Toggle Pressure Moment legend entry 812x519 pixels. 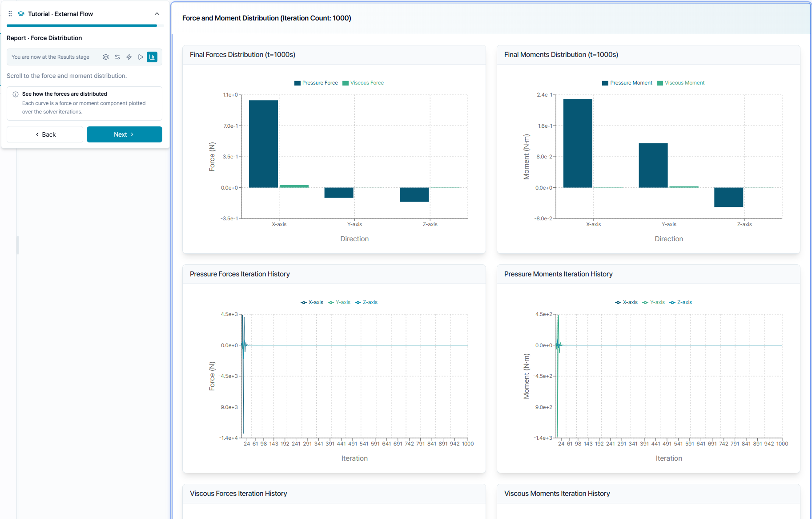(x=627, y=83)
